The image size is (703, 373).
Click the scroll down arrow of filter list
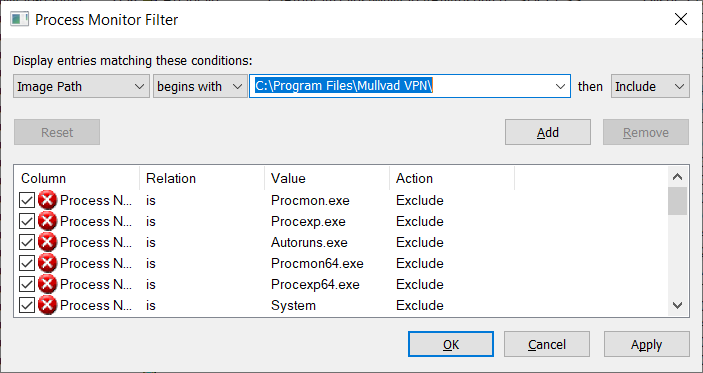677,306
